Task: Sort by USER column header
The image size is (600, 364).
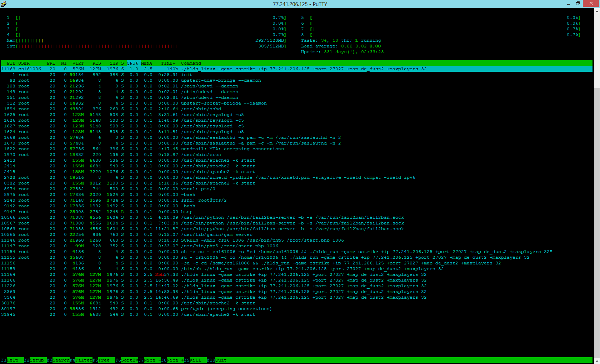Action: point(24,63)
